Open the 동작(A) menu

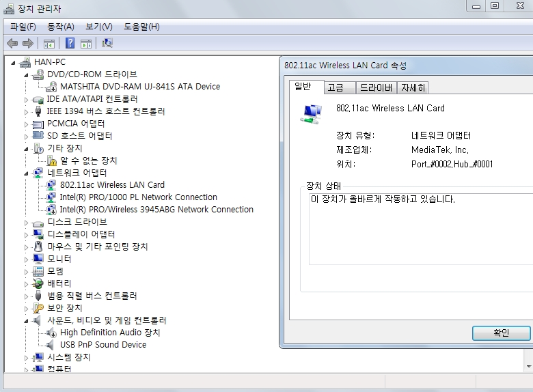pyautogui.click(x=61, y=27)
